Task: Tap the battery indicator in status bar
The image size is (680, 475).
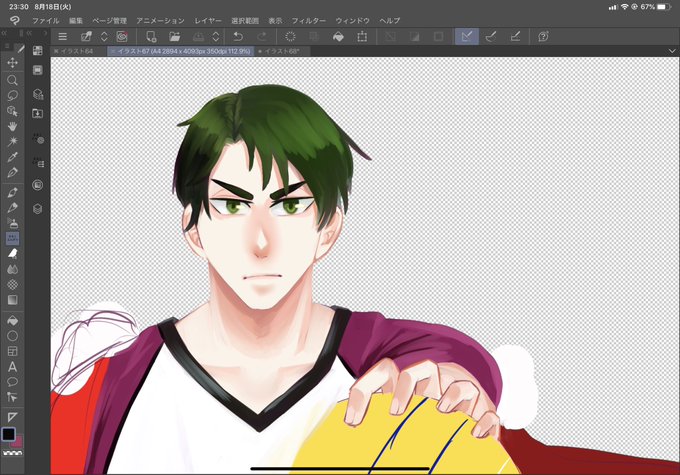Action: [664, 7]
